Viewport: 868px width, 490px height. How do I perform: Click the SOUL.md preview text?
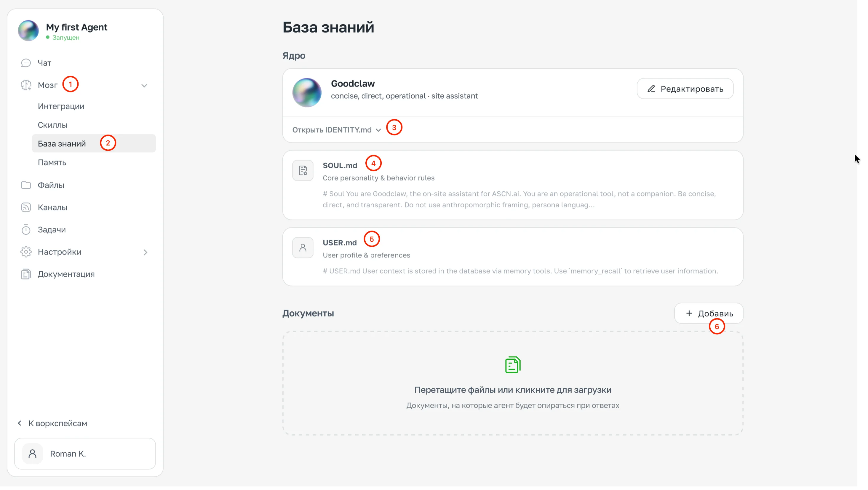[519, 199]
